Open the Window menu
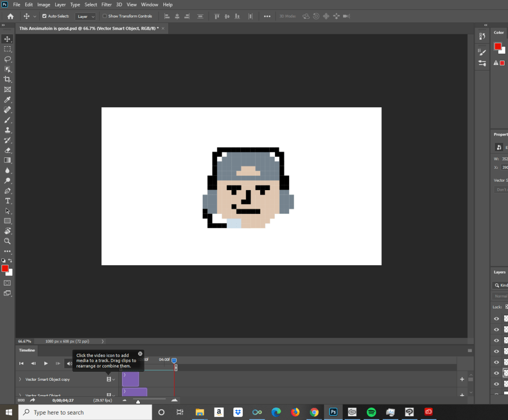Screen dimensions: 508x420 (149, 4)
